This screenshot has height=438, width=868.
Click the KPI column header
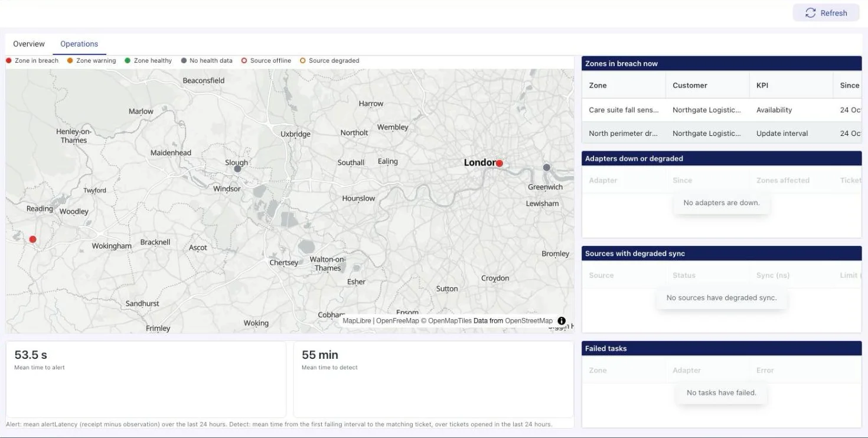click(791, 85)
